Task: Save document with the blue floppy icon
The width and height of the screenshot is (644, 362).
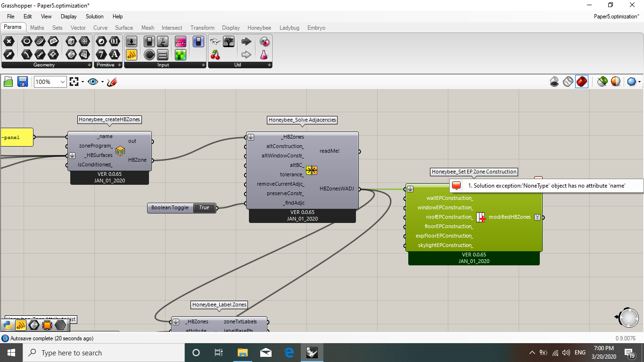Action: pyautogui.click(x=22, y=82)
